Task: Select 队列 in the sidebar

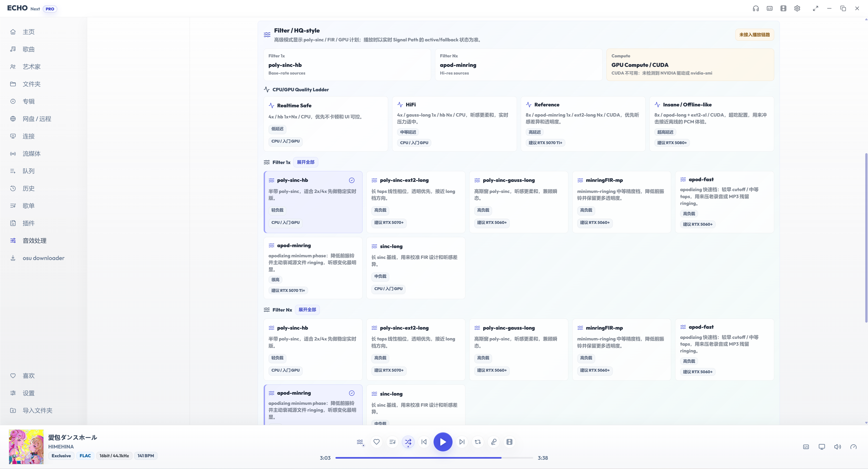Action: [43, 171]
